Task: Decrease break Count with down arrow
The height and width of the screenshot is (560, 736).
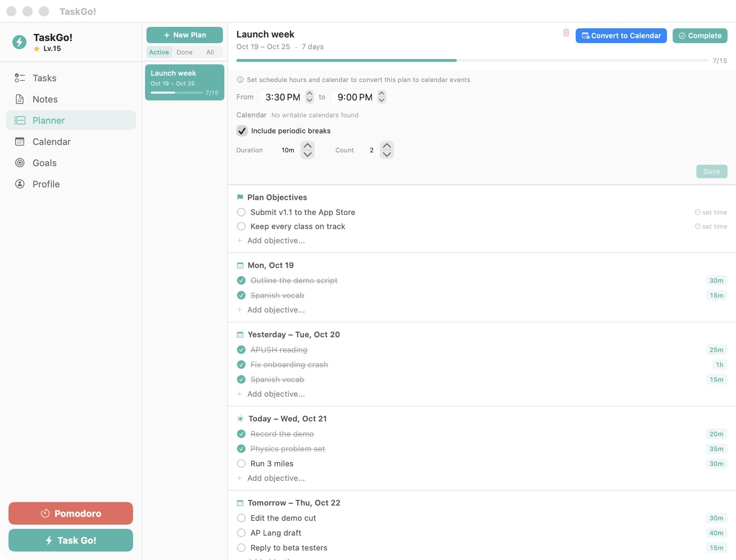Action: coord(386,154)
